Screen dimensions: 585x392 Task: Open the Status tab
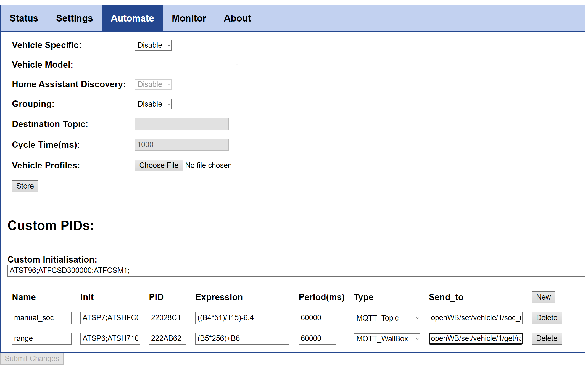pos(24,18)
